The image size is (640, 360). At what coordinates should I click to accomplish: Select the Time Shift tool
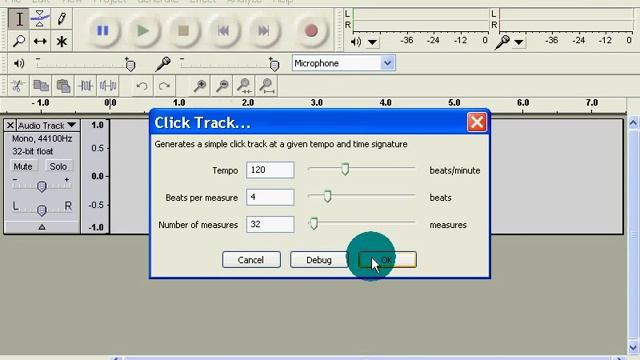40,41
